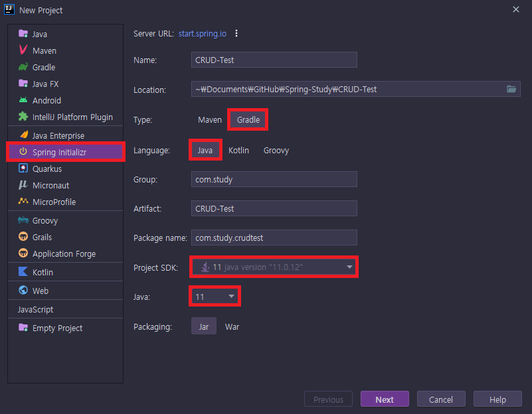The image size is (532, 414).
Task: Select the Application Forge icon
Action: point(23,253)
